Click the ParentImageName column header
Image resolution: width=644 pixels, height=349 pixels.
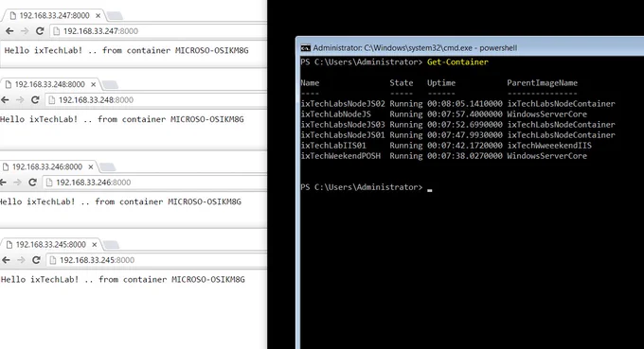click(542, 83)
